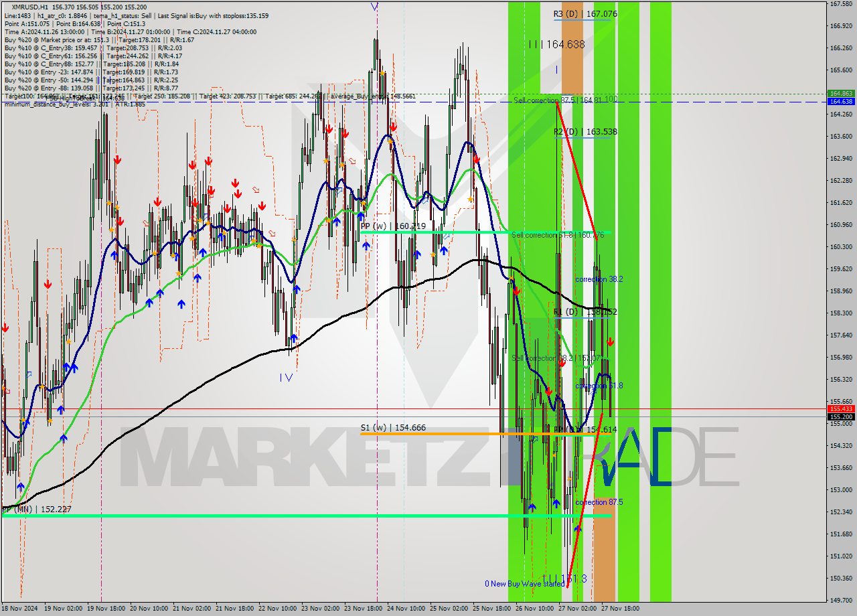Click the 'S1 (w) | 154.666' label

[393, 428]
